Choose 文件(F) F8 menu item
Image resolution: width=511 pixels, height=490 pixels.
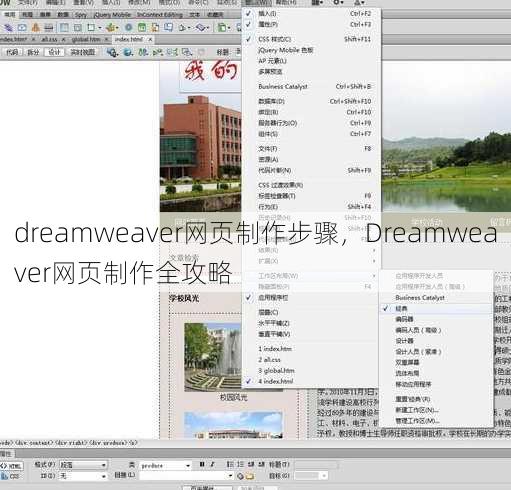[311, 148]
